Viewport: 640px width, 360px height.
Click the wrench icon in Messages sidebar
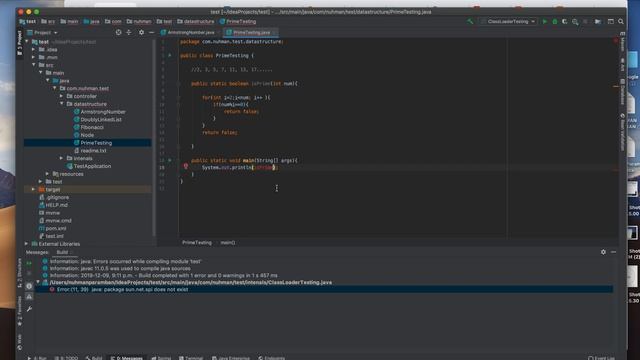pyautogui.click(x=29, y=309)
